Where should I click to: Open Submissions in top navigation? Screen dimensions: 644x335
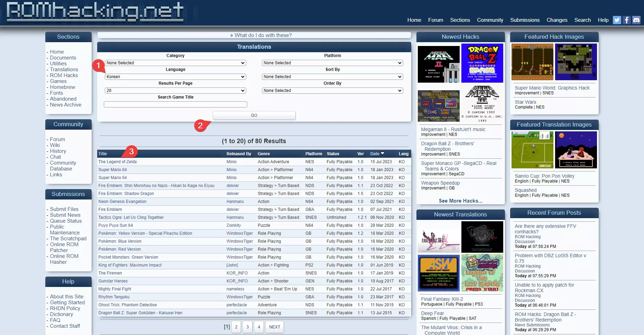(x=525, y=20)
